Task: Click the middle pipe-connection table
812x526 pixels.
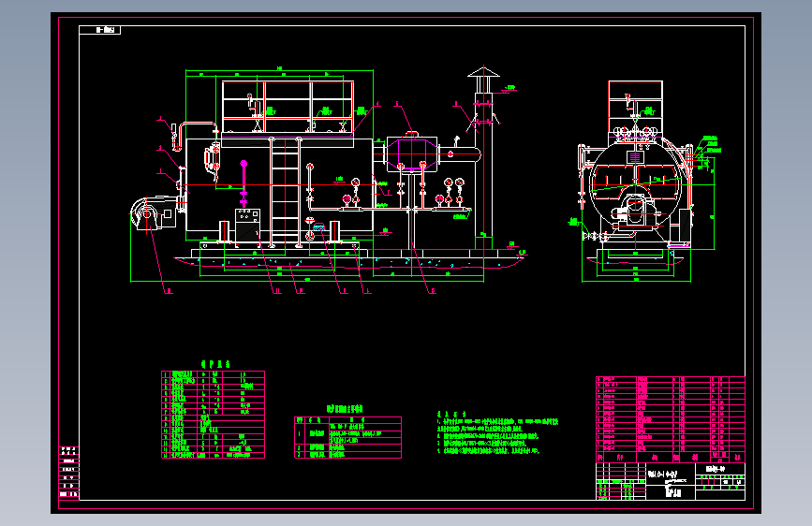Action: point(347,437)
